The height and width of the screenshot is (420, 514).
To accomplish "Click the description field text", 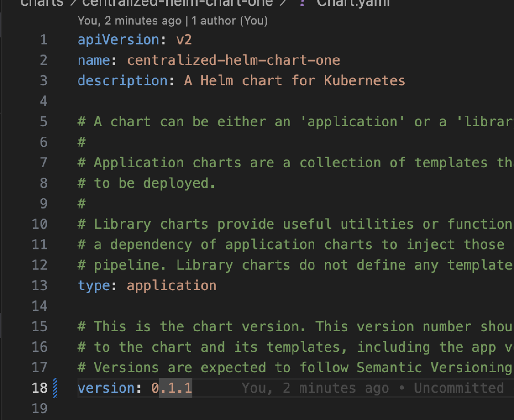I will 121,80.
